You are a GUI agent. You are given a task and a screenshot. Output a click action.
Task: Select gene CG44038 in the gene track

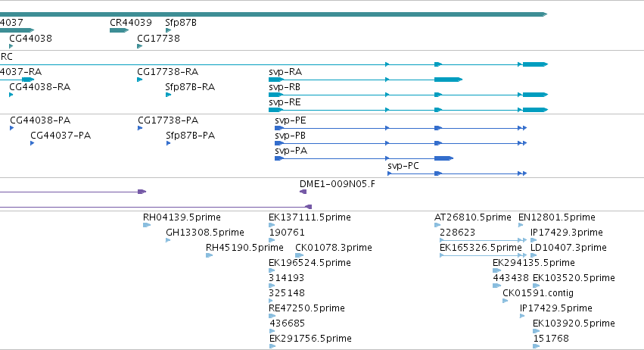point(31,38)
